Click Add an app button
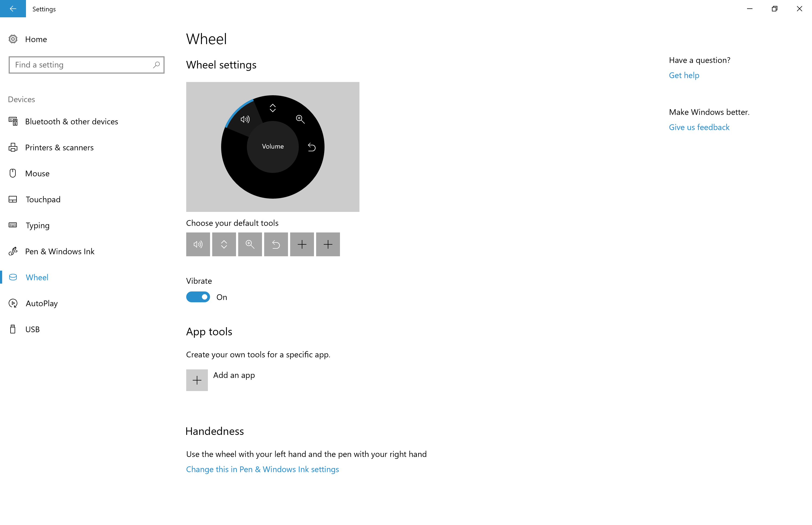The image size is (812, 525). tap(197, 380)
